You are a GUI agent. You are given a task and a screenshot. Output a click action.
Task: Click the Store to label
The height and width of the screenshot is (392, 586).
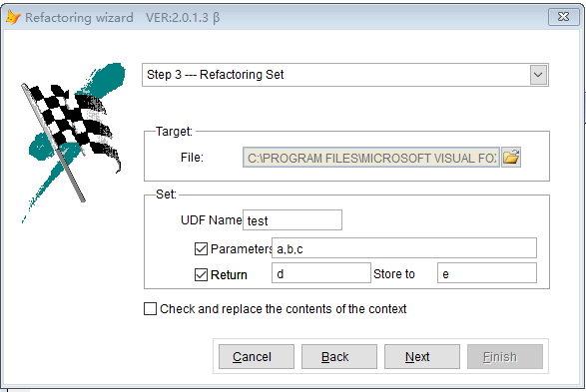click(394, 273)
